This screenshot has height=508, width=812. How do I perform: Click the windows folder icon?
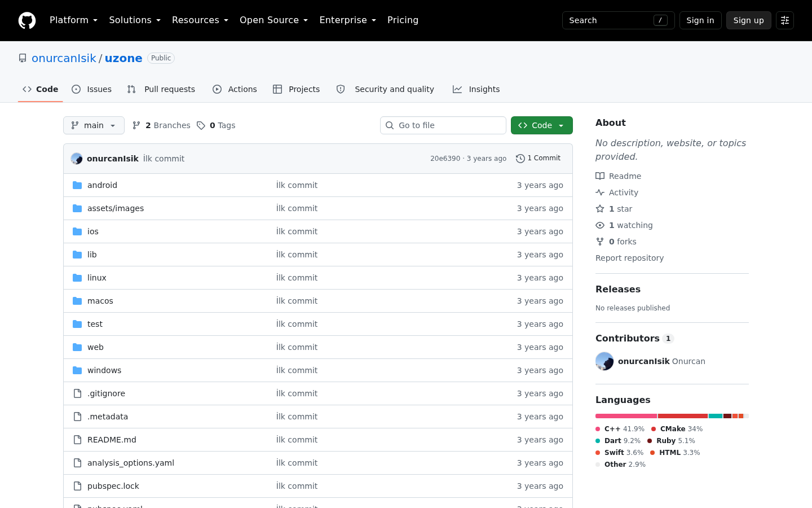tap(77, 370)
